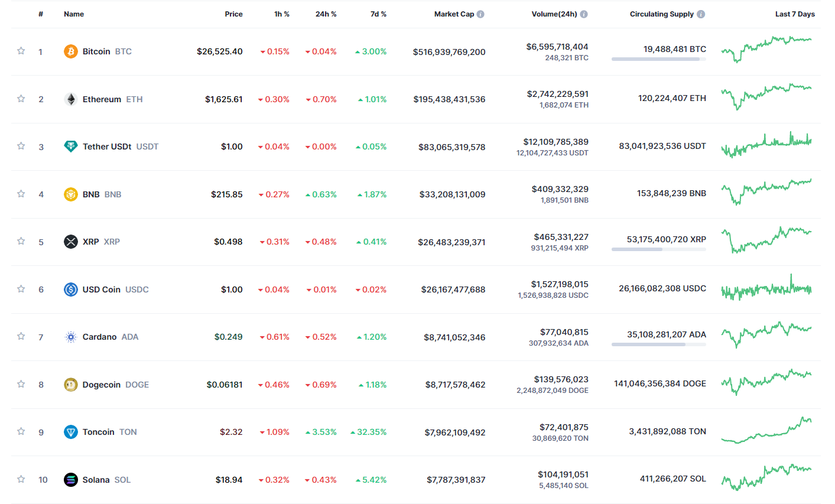Star Dogecoin for the watchlist
The width and height of the screenshot is (835, 504).
point(21,384)
